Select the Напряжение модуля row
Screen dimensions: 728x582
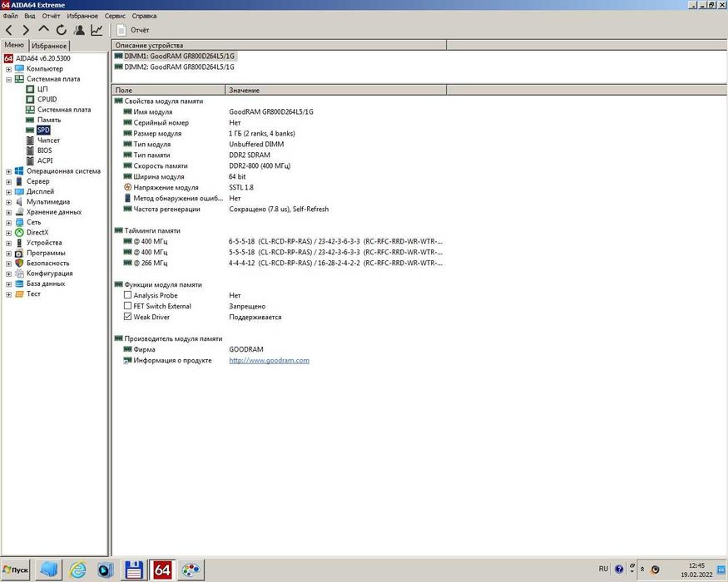click(280, 188)
